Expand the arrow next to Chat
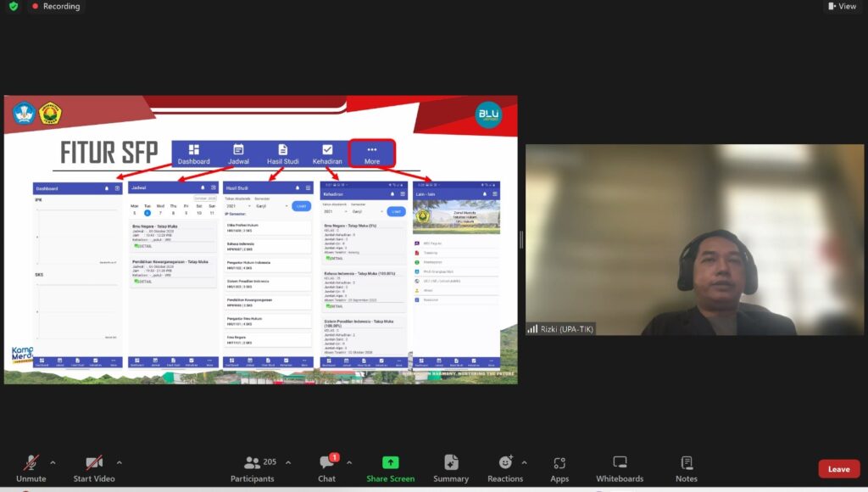 (349, 462)
